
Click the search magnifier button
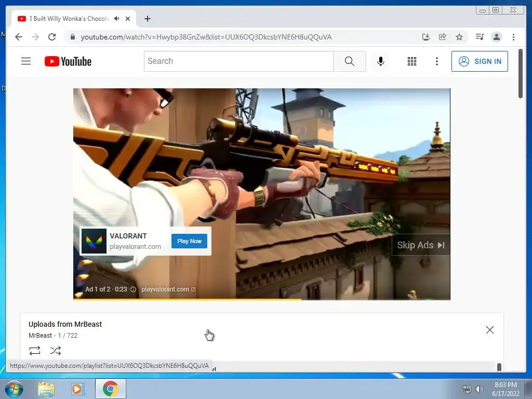[x=350, y=61]
